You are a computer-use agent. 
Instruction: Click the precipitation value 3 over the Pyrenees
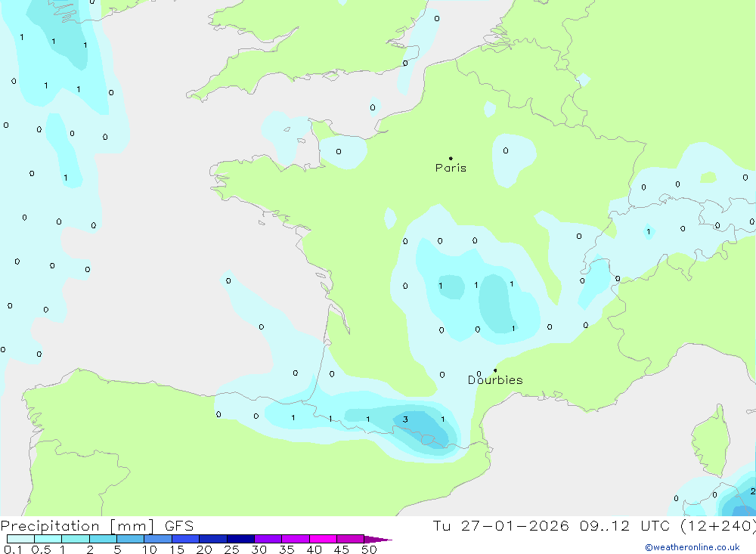(405, 419)
